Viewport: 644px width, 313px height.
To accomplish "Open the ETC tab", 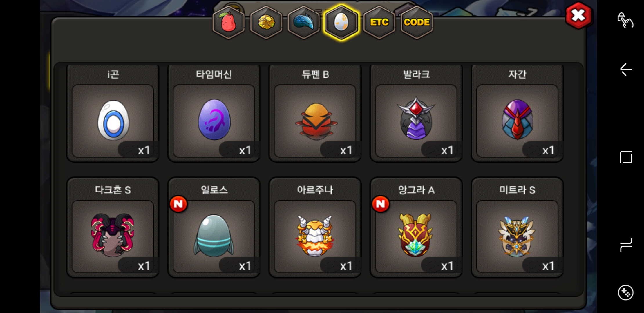I will 379,22.
